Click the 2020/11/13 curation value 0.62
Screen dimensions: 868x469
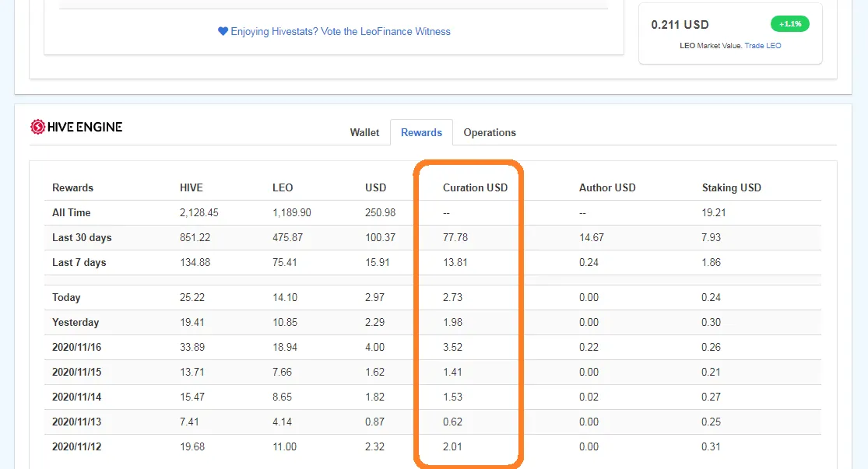coord(452,422)
